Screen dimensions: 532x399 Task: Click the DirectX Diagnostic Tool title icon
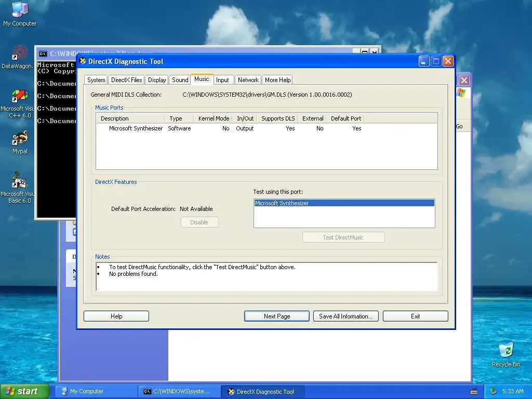[83, 61]
